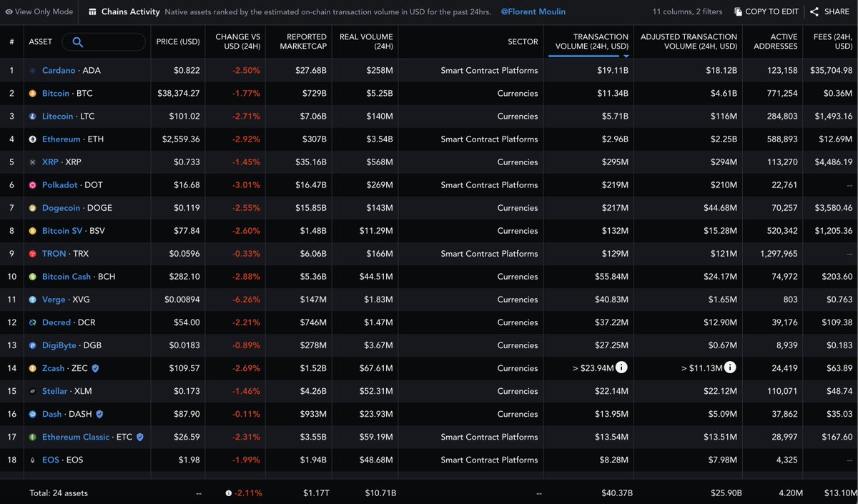Click the info icon beside total -2.11%
This screenshot has width=858, height=504.
(x=228, y=493)
